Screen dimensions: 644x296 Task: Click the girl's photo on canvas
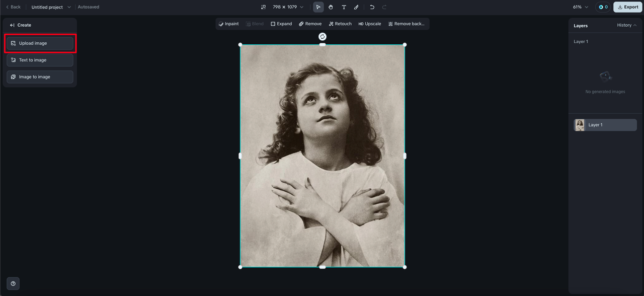coord(323,156)
